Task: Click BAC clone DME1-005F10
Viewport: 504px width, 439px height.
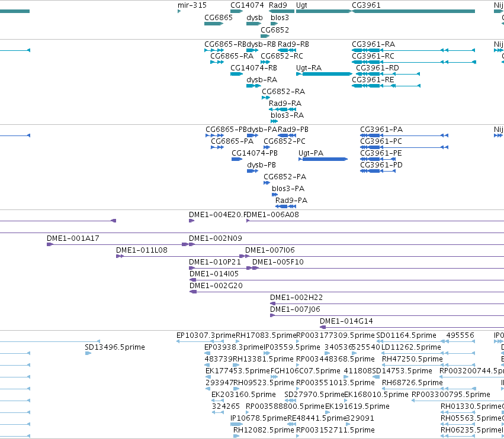Action: point(378,268)
